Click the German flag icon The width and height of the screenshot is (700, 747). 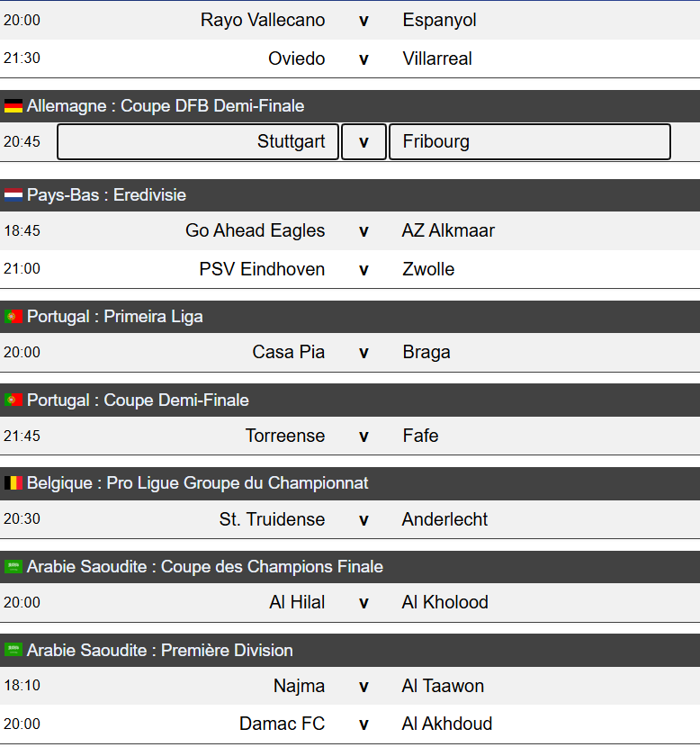[x=13, y=106]
